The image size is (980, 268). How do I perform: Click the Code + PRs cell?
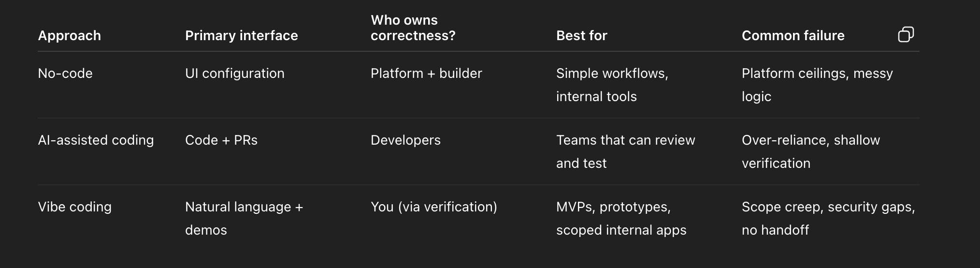pyautogui.click(x=221, y=140)
